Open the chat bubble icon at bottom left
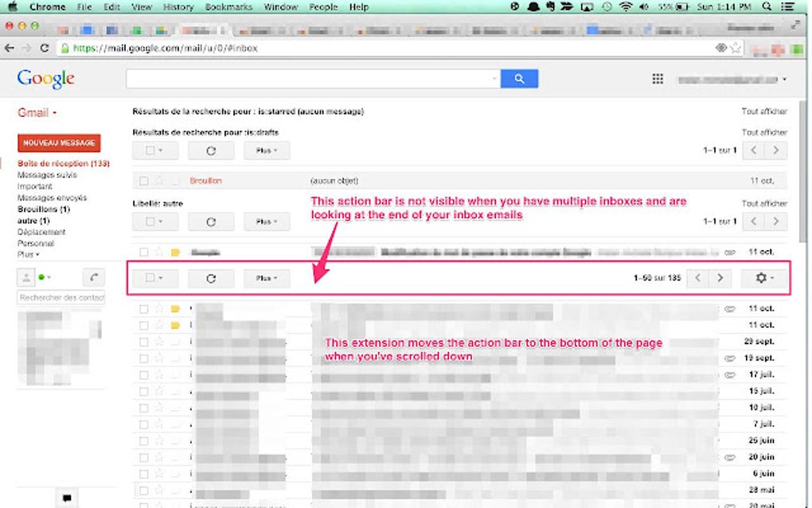 pos(67,497)
